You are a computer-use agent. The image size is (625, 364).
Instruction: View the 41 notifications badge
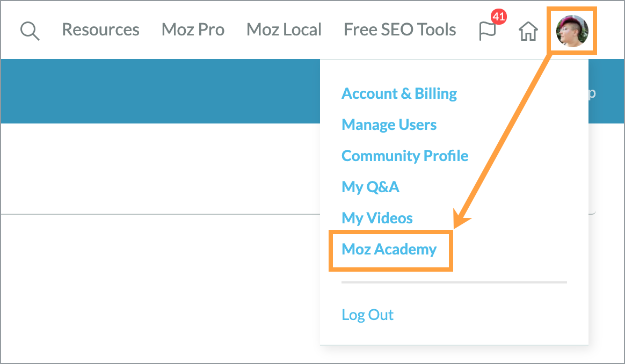point(498,17)
